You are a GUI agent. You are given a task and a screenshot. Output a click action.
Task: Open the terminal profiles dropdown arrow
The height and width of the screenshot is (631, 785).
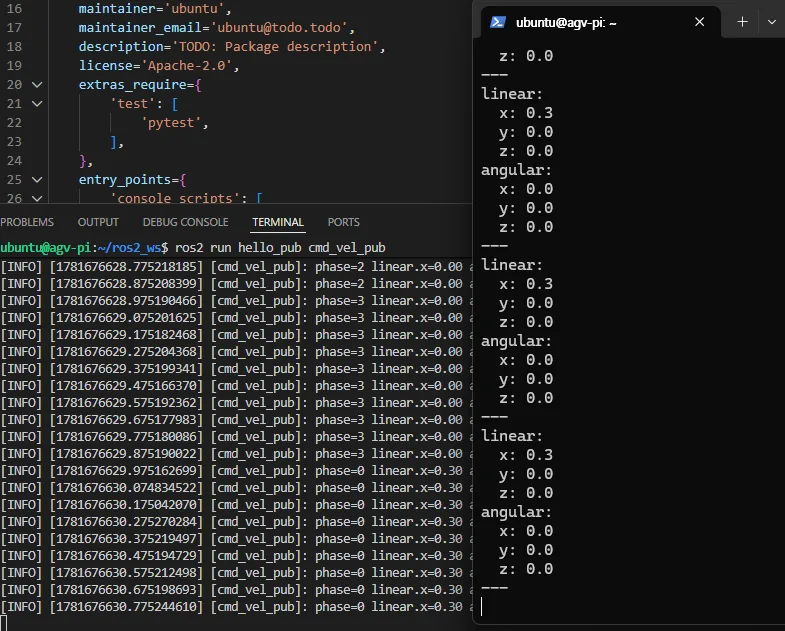(x=771, y=22)
